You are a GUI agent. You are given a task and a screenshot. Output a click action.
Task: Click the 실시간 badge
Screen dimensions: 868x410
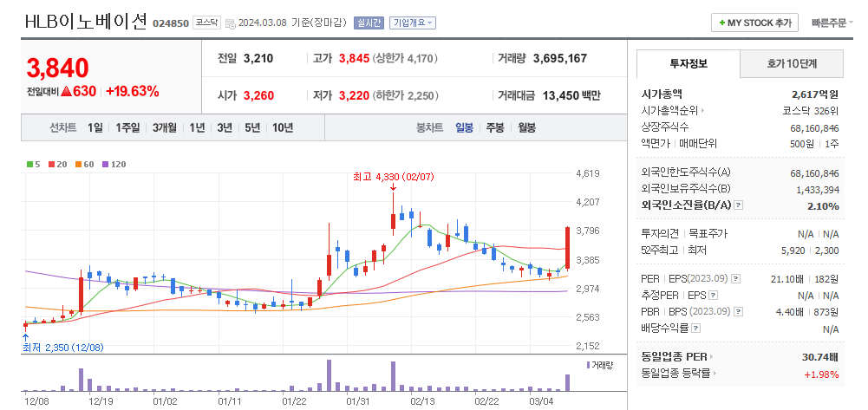(369, 23)
